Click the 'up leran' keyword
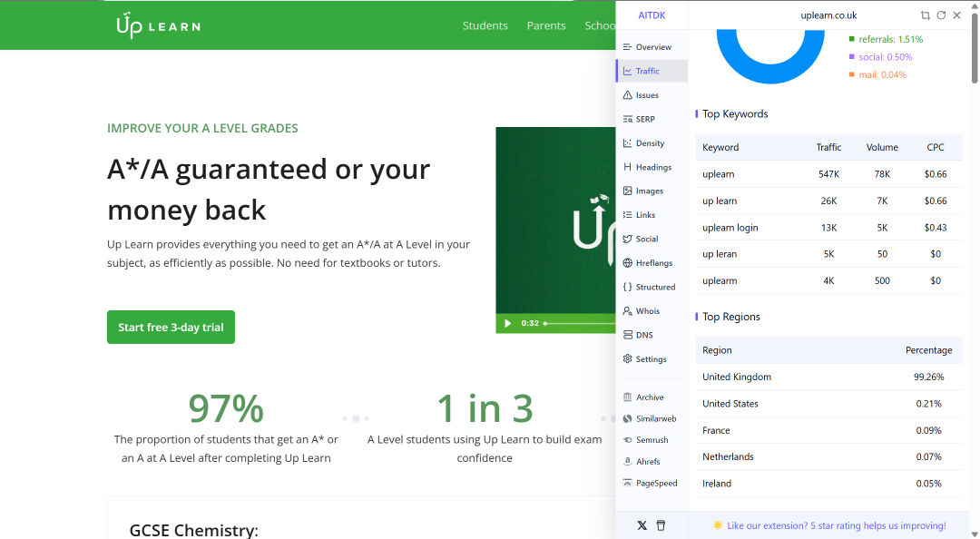 pos(720,254)
